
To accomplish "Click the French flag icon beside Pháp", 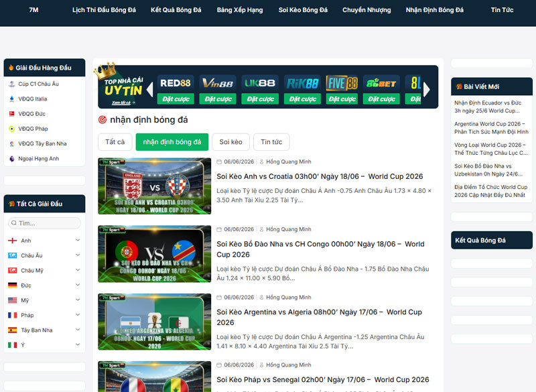I will (x=12, y=315).
